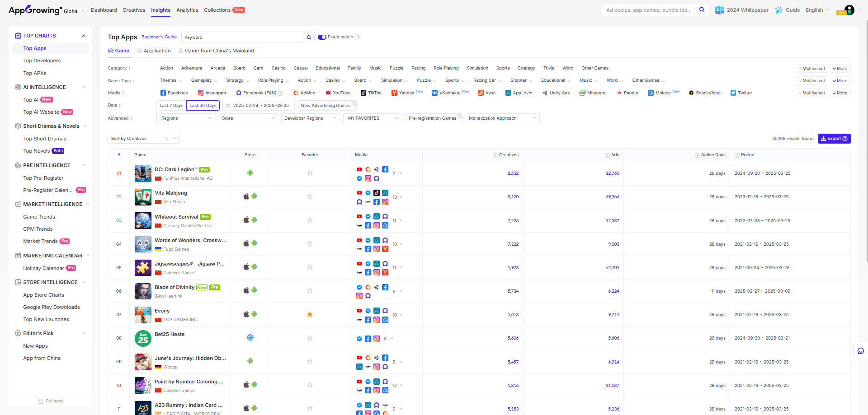868x415 pixels.
Task: Check the Pre-registration Games filter
Action: pyautogui.click(x=434, y=118)
